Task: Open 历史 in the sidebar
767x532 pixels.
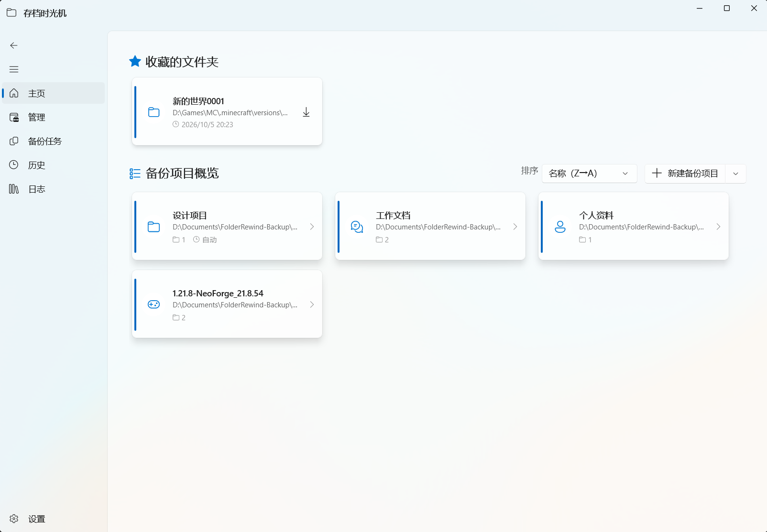Action: [x=54, y=165]
